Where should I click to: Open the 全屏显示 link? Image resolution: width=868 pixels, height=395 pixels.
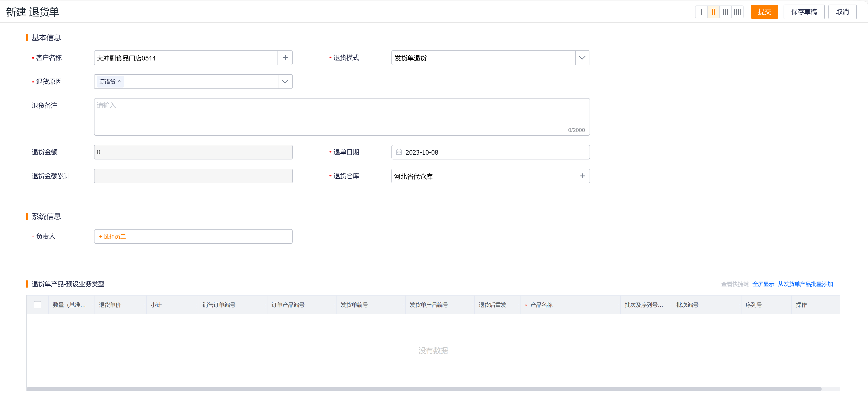coord(763,284)
